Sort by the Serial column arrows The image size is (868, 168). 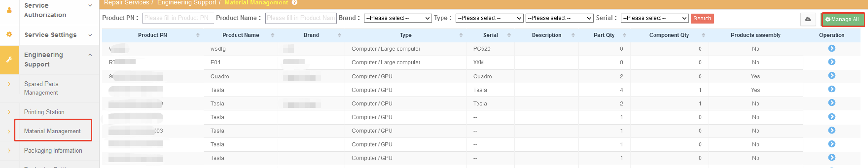tap(509, 35)
